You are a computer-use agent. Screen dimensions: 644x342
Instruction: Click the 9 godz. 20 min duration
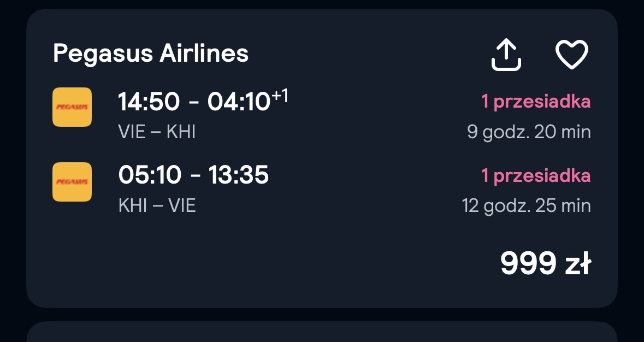[529, 132]
